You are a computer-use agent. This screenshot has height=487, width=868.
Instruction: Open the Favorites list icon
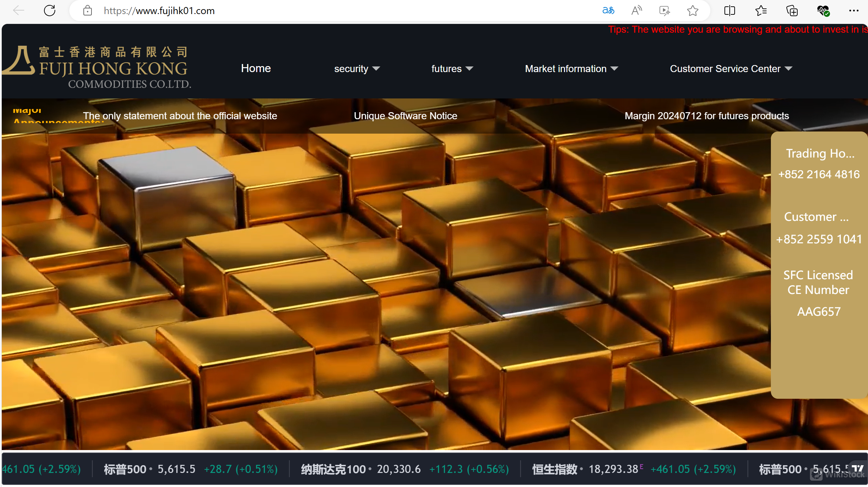(761, 11)
